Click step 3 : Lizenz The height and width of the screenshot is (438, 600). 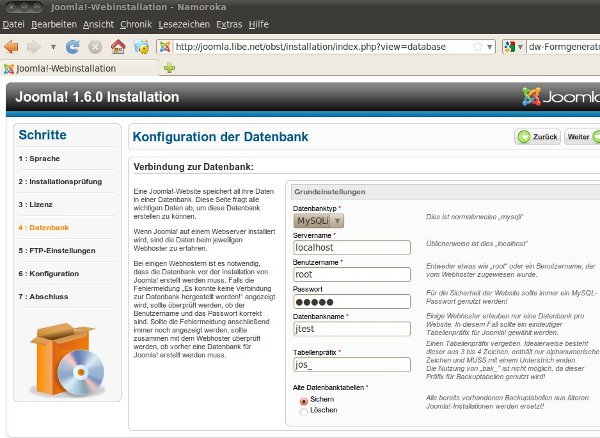point(35,205)
